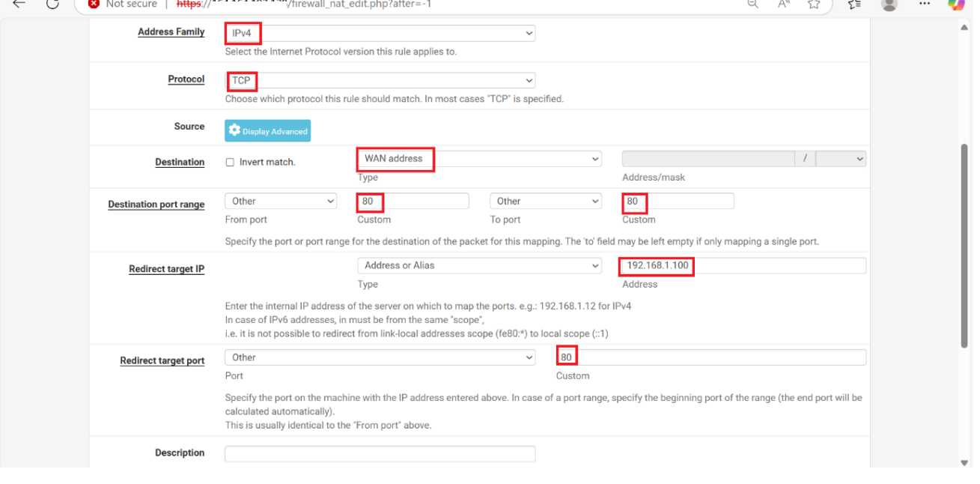The height and width of the screenshot is (484, 980).
Task: Click the Address Family label link
Action: (171, 32)
